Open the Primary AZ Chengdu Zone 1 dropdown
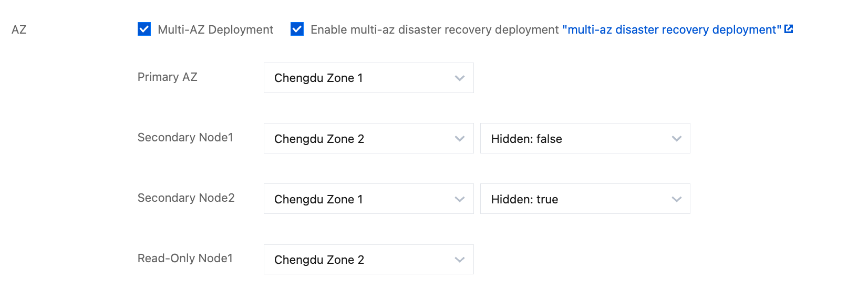868x288 pixels. (x=369, y=78)
